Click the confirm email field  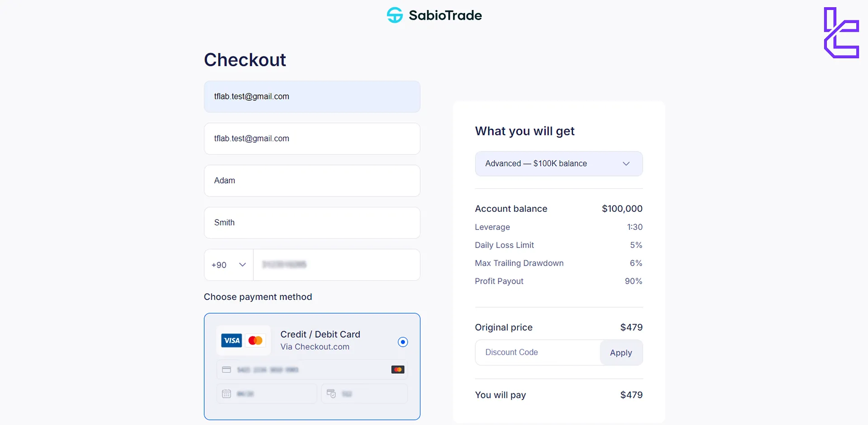pos(312,139)
